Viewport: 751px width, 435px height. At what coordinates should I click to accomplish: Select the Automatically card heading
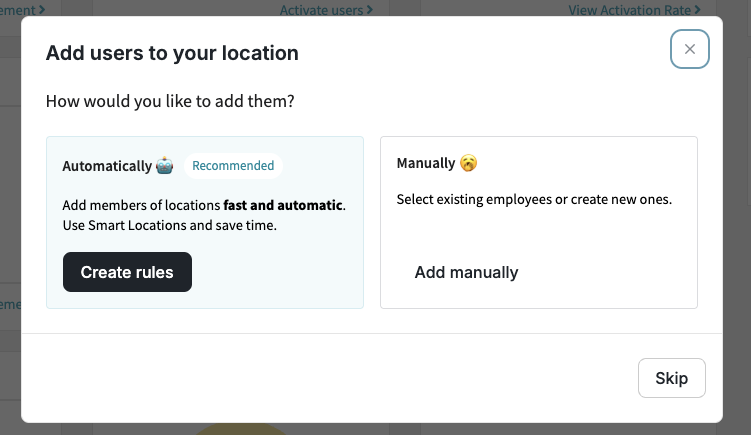107,166
